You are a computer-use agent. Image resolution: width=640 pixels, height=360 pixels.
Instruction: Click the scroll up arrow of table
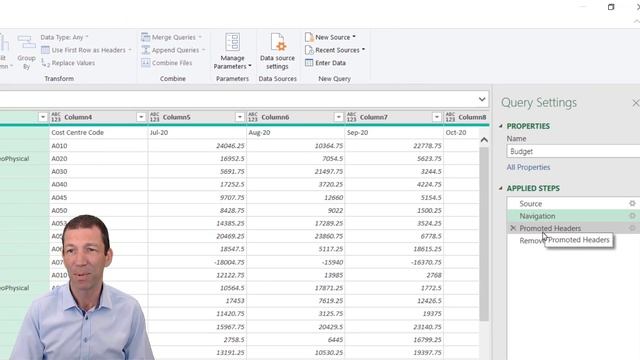pyautogui.click(x=484, y=140)
